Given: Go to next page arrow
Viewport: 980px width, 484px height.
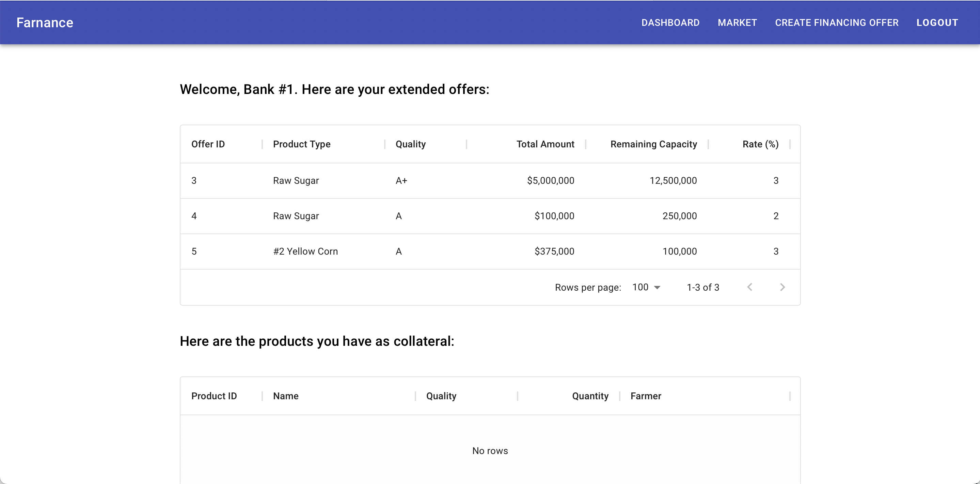Looking at the screenshot, I should click(782, 287).
